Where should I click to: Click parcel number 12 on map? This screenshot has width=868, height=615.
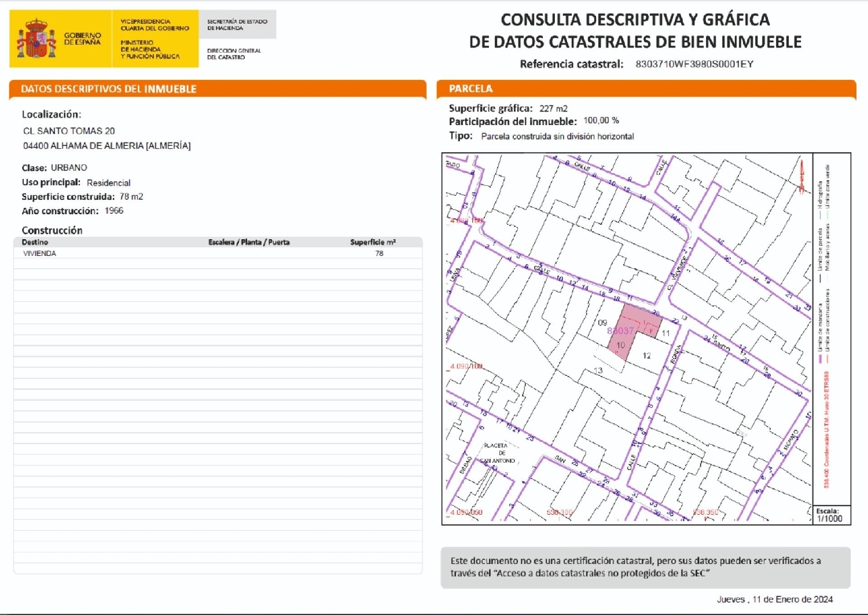(646, 356)
